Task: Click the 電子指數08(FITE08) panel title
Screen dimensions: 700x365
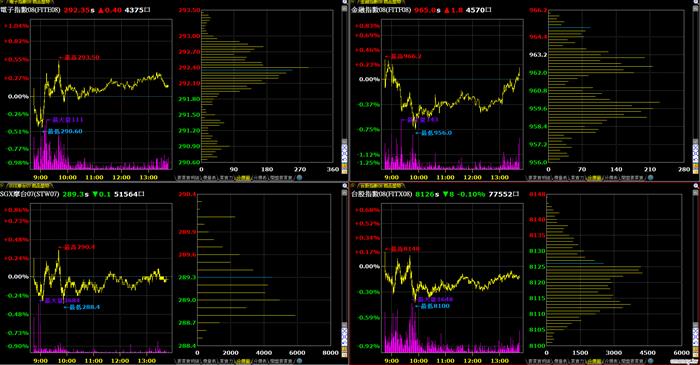Action: 30,10
